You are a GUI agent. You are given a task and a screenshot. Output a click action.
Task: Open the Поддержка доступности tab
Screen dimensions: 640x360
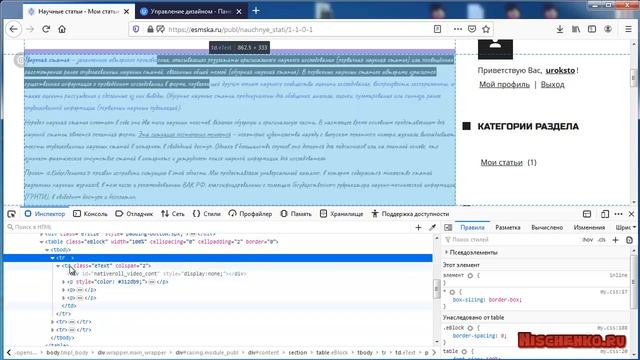pos(410,214)
